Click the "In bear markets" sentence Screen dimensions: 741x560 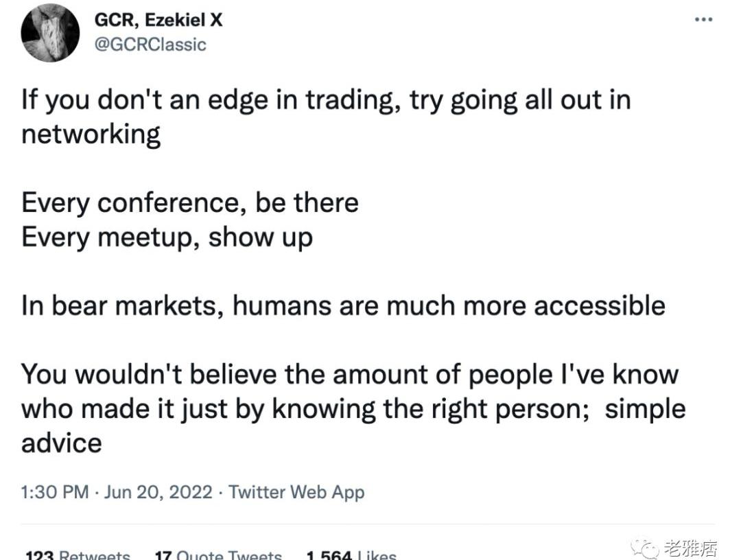[x=343, y=305]
